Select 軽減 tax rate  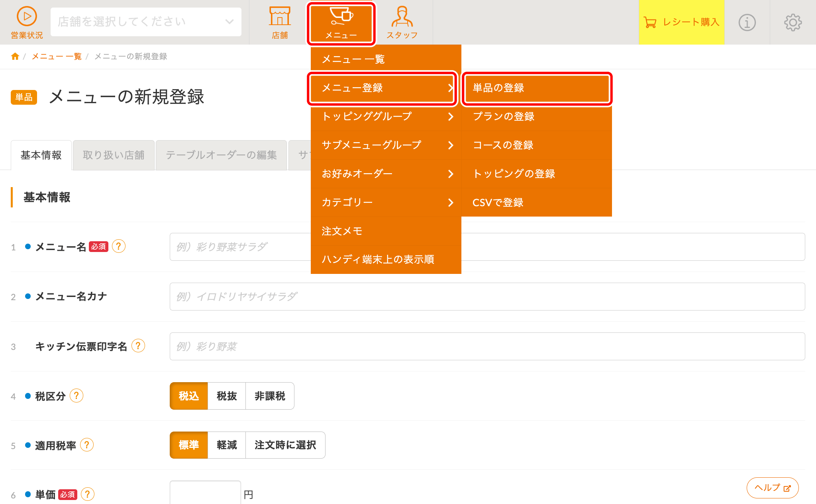(x=227, y=445)
